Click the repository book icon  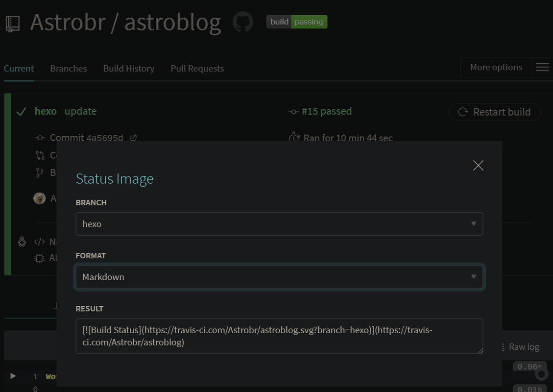point(13,24)
